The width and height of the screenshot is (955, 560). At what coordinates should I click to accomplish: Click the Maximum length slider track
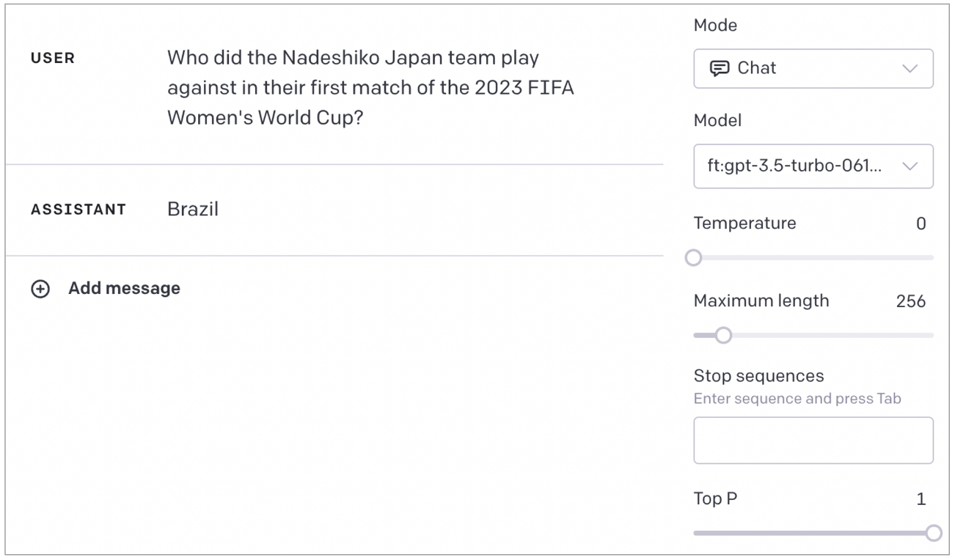pyautogui.click(x=813, y=336)
